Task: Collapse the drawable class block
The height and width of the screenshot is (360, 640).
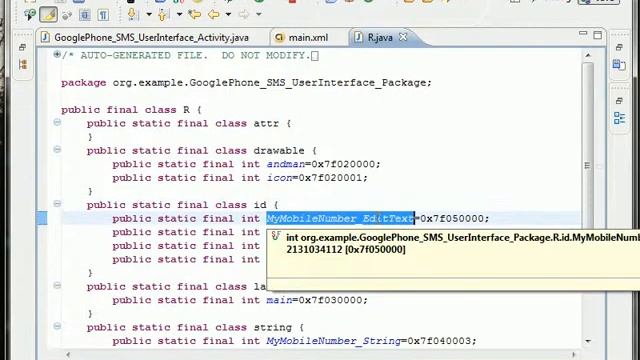Action: (x=57, y=150)
